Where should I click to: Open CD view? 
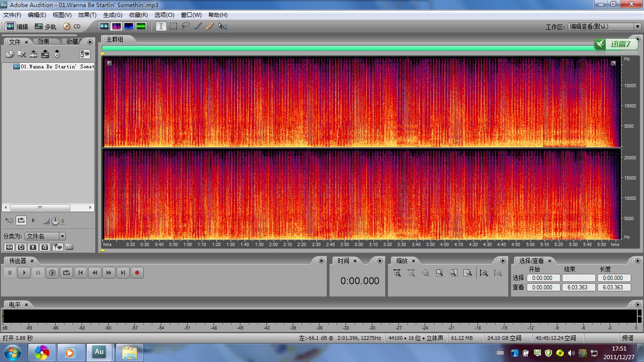[72, 26]
